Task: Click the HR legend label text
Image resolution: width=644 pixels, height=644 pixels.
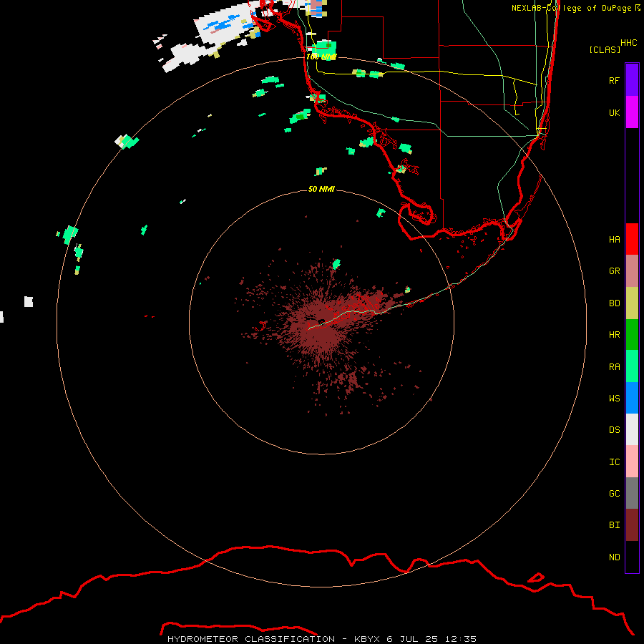Action: click(x=615, y=335)
